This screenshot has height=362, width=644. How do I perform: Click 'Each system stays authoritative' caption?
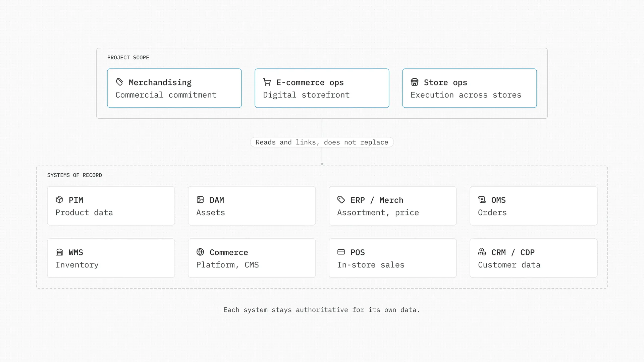[322, 310]
